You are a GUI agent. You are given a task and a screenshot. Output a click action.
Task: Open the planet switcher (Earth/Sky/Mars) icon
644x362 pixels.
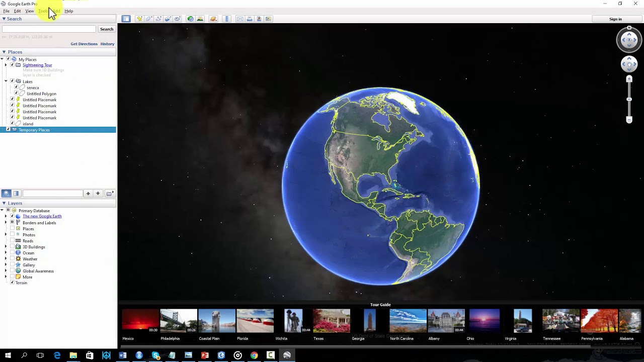tap(213, 19)
